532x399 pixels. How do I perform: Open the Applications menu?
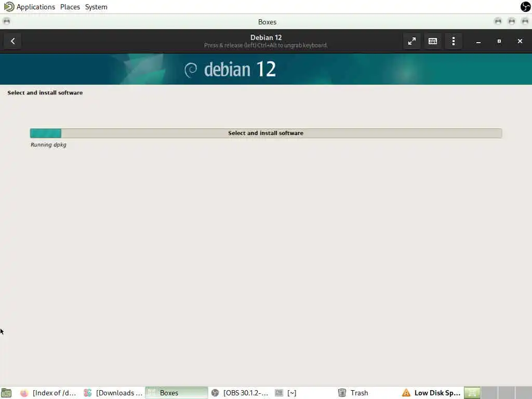pyautogui.click(x=36, y=7)
